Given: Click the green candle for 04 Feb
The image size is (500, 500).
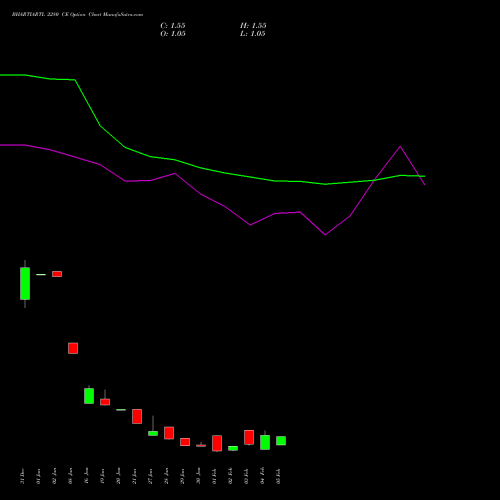Looking at the screenshot, I should click(265, 442).
